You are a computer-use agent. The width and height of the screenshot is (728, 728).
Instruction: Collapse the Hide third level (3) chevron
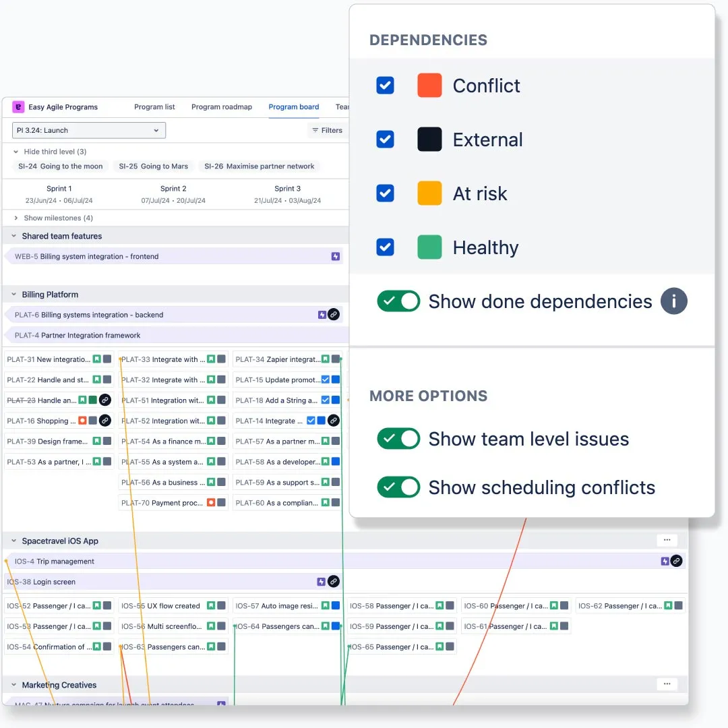coord(16,152)
